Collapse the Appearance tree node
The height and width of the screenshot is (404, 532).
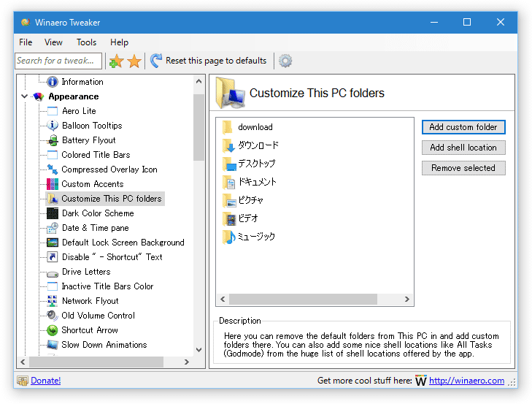pos(24,96)
